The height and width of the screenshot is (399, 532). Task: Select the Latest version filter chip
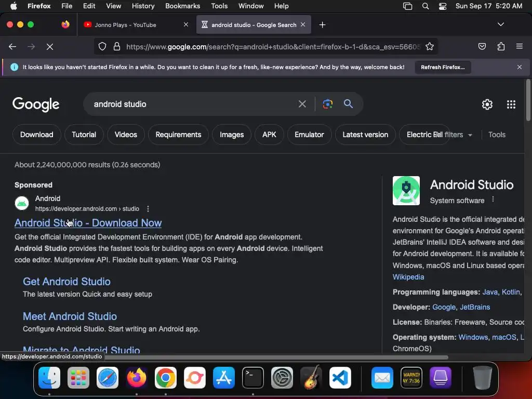(365, 135)
